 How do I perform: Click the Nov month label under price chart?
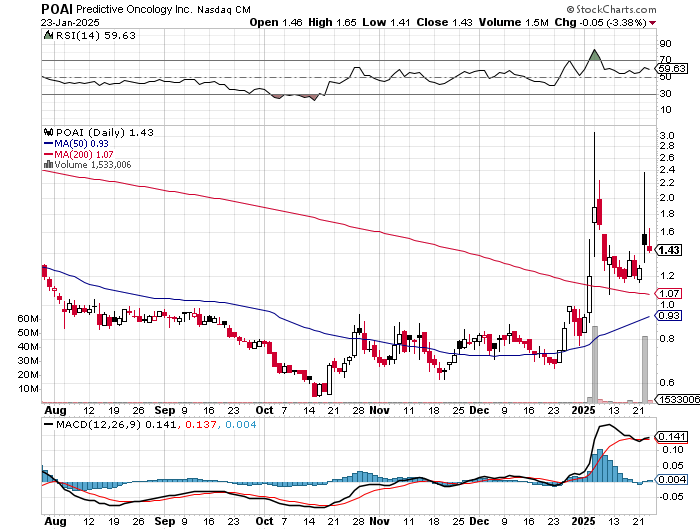click(x=379, y=410)
